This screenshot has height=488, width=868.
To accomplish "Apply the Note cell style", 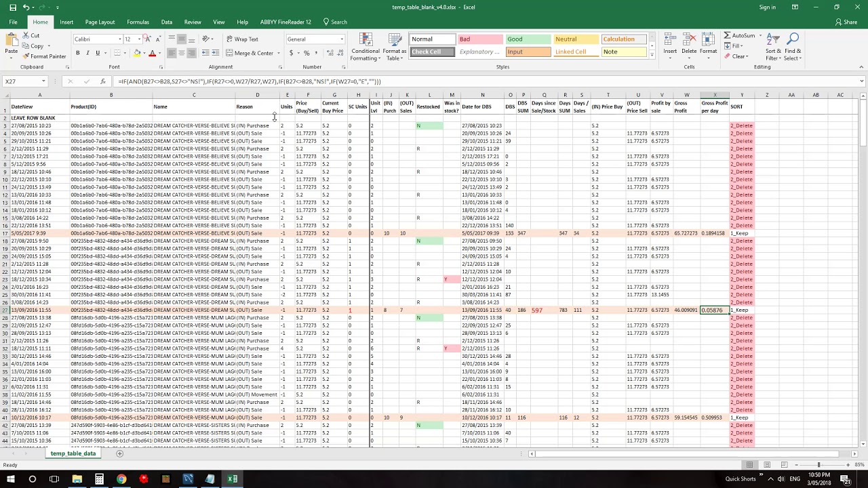I will (x=623, y=52).
